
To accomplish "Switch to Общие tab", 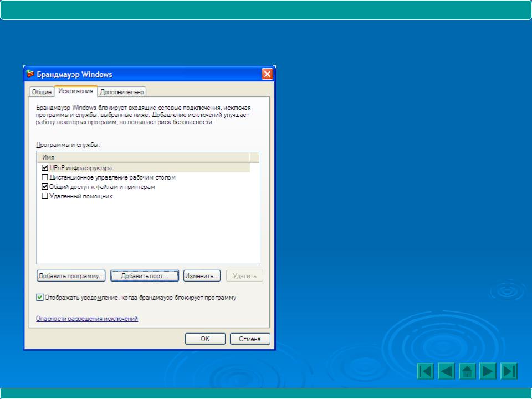I will point(42,91).
